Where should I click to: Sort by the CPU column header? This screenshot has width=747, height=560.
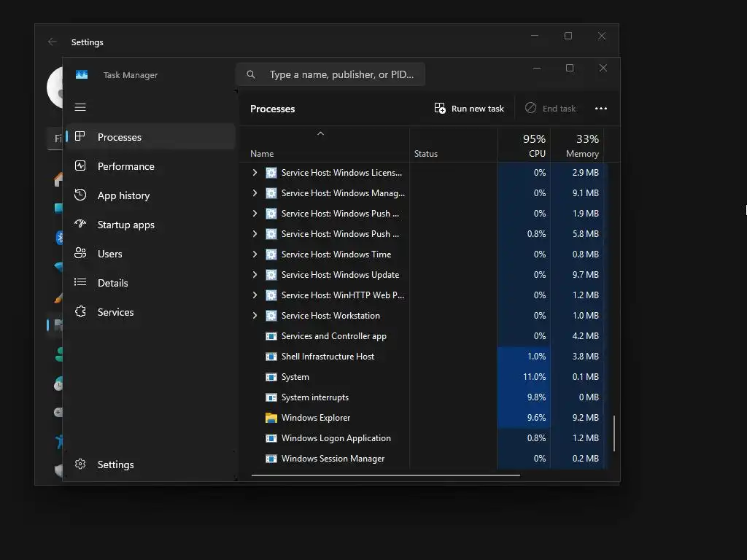524,145
